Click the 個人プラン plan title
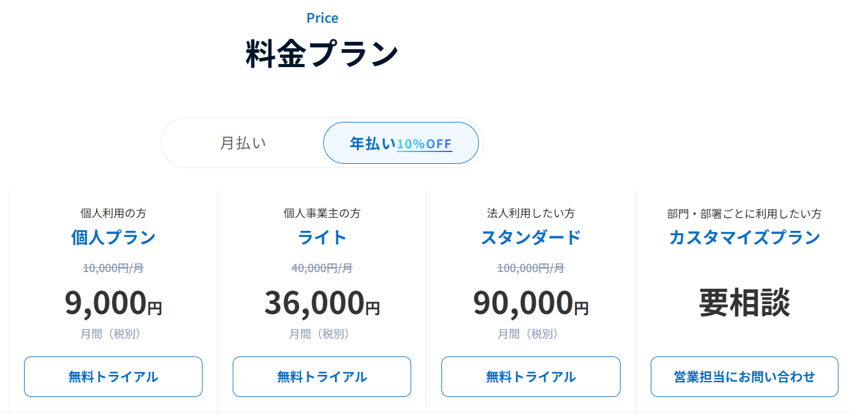The width and height of the screenshot is (868, 413). 113,238
